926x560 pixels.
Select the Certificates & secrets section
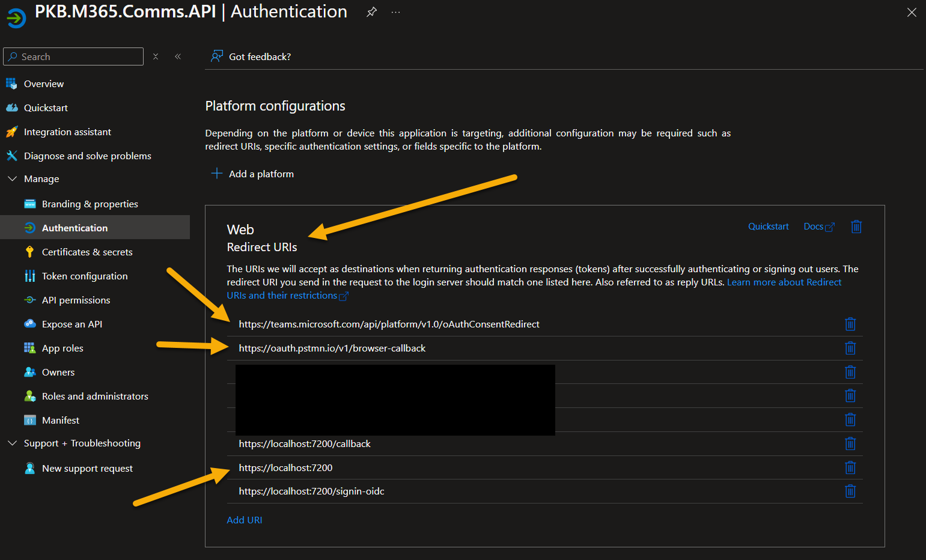87,252
